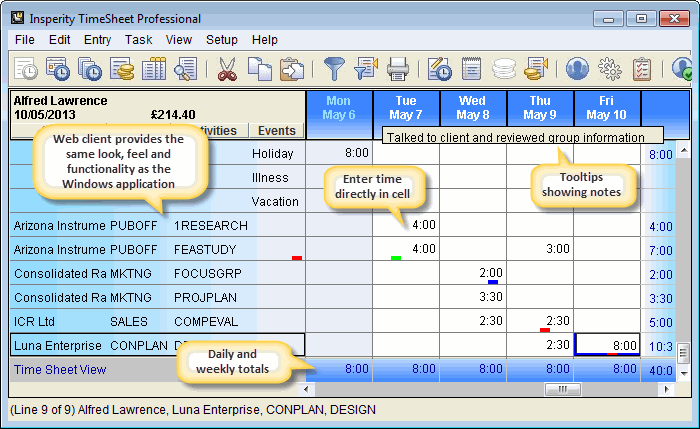Screen dimensions: 700x429
Task: Select the FEASTUDY 4:00 cell on Tuesday
Action: click(406, 249)
